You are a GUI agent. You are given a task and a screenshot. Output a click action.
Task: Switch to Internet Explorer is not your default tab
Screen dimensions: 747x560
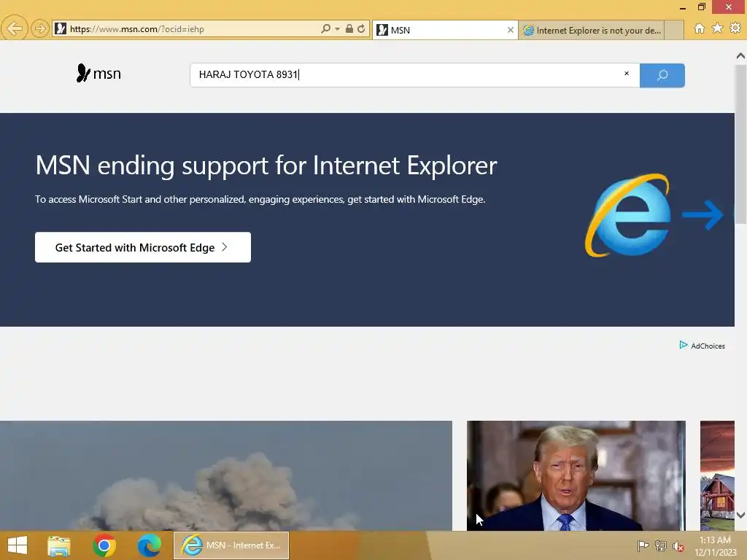point(591,30)
